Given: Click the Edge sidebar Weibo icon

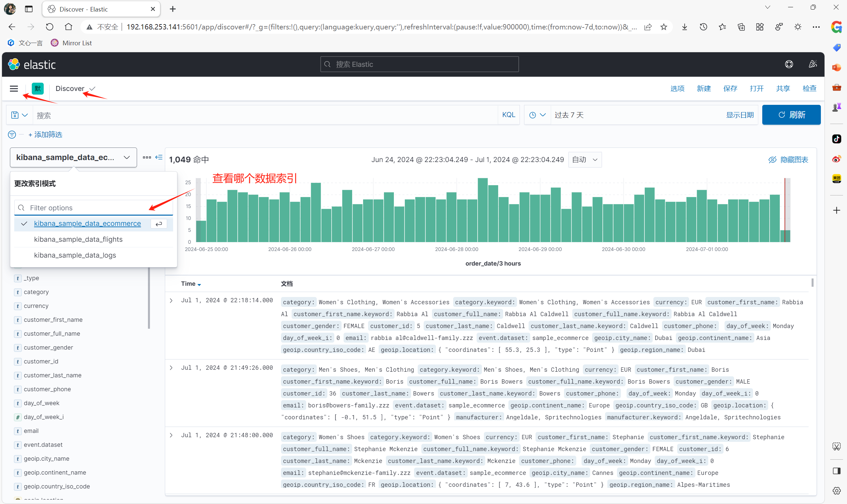Looking at the screenshot, I should [x=836, y=159].
